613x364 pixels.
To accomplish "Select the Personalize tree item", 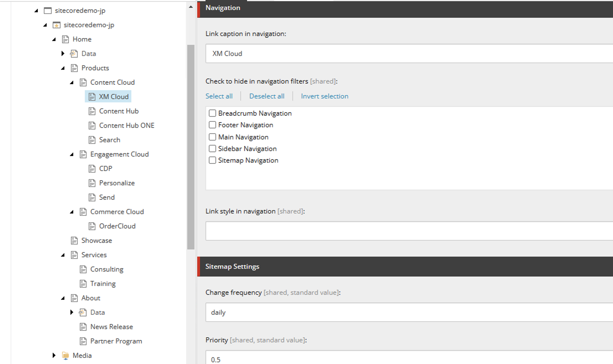I will point(117,183).
